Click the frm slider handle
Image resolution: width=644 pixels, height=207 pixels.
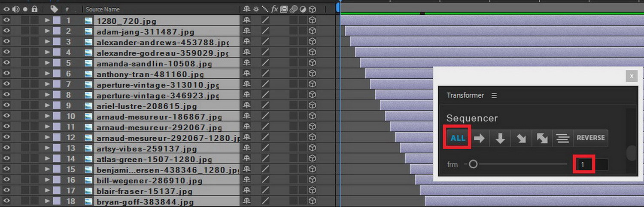473,164
